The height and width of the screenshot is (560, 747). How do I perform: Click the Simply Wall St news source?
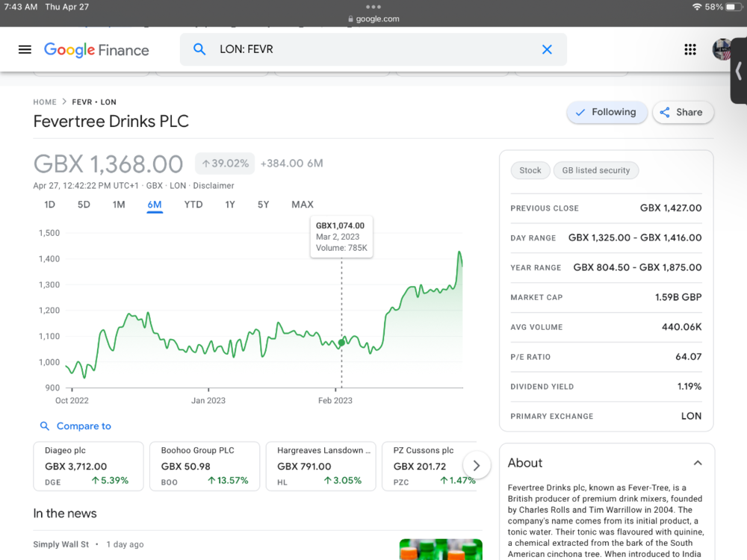pyautogui.click(x=61, y=544)
